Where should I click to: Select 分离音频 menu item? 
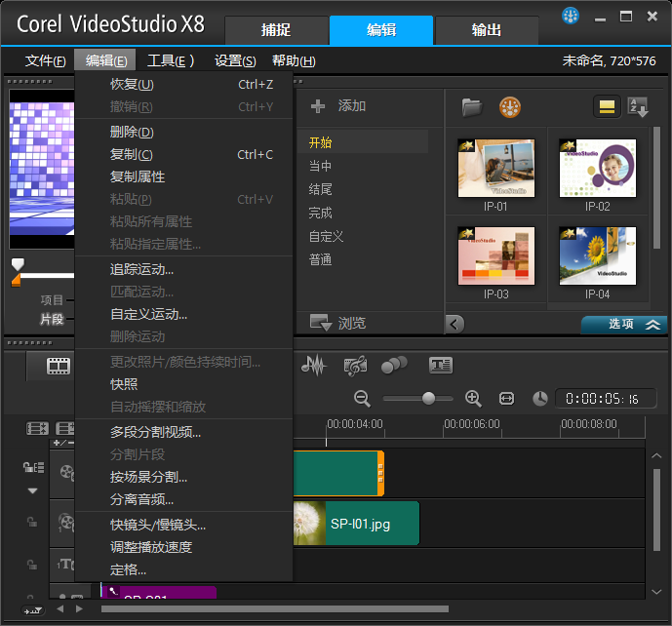pyautogui.click(x=184, y=499)
